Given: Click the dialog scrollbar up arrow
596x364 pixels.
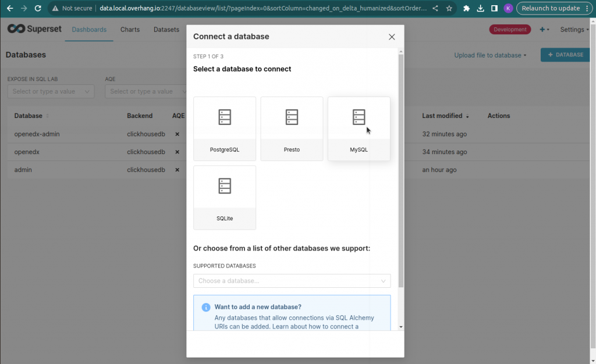Looking at the screenshot, I should (401, 51).
